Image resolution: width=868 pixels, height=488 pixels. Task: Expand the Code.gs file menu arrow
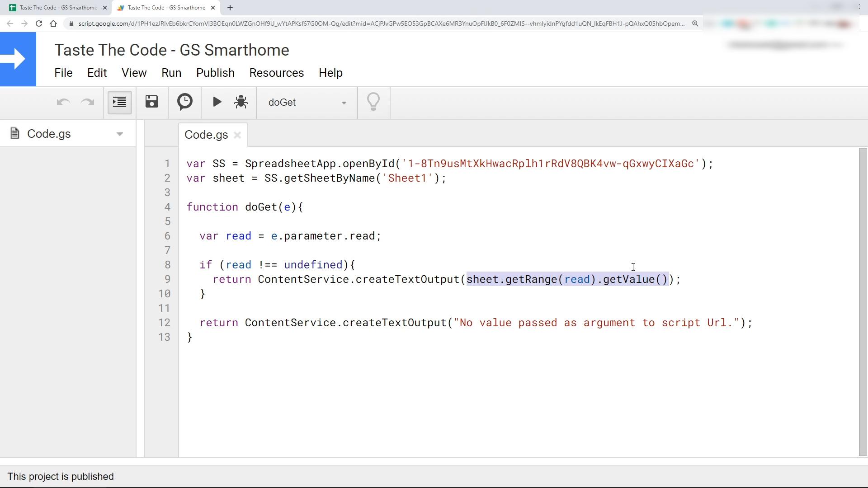coord(120,134)
